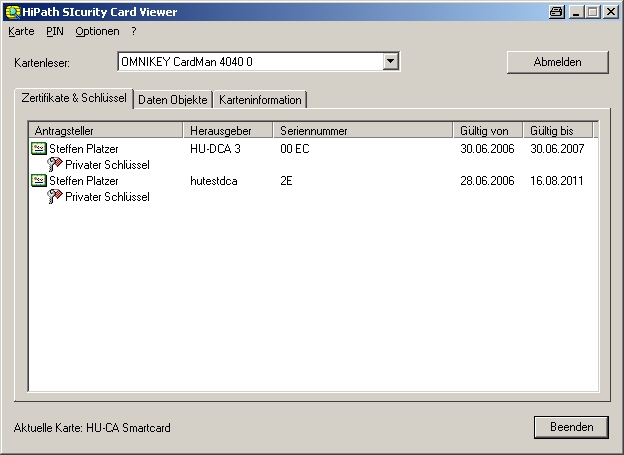The image size is (624, 455).
Task: Open the PIN menu
Action: click(55, 31)
